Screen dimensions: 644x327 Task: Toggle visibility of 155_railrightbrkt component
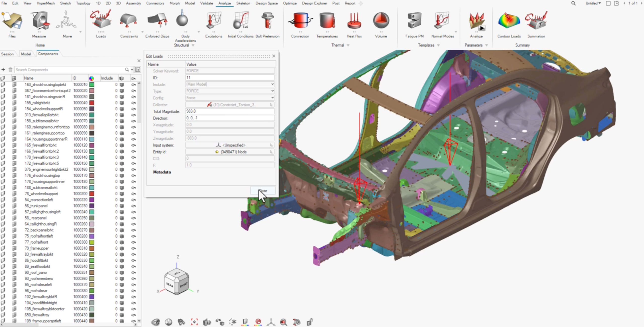(3, 103)
